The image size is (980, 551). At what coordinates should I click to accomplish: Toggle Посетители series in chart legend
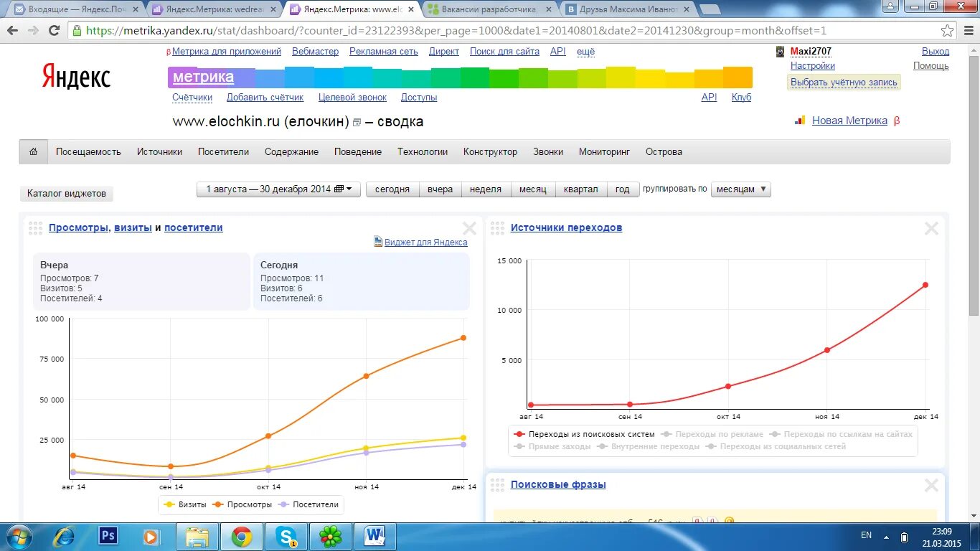click(x=308, y=504)
